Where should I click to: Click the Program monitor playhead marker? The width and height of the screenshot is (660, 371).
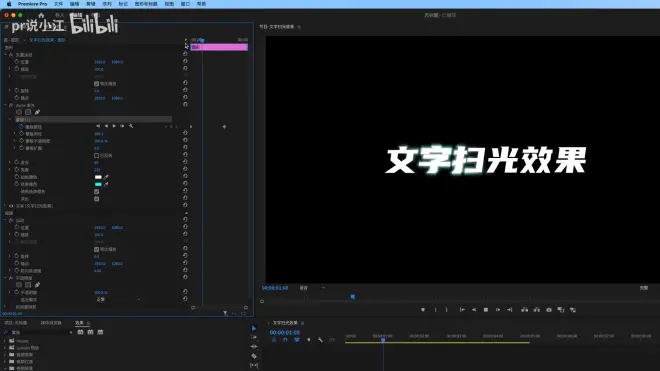pos(352,296)
